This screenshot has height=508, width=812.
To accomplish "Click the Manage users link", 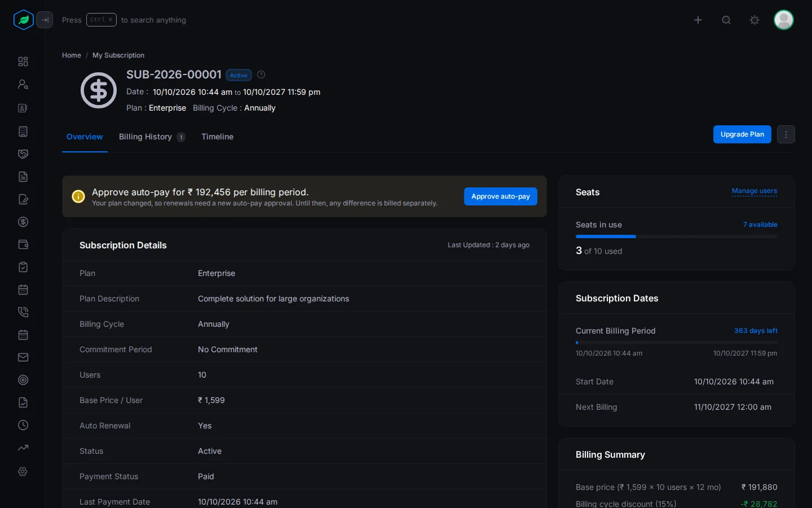I will click(x=754, y=191).
